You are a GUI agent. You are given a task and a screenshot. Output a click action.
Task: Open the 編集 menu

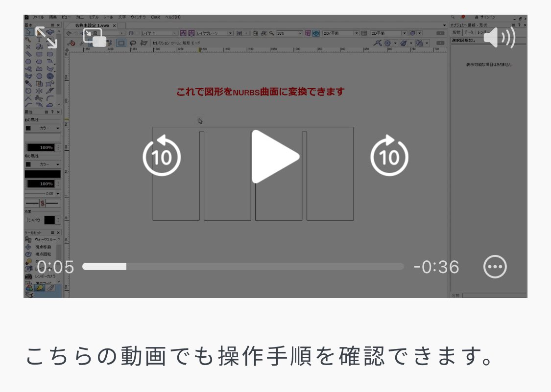(x=52, y=17)
